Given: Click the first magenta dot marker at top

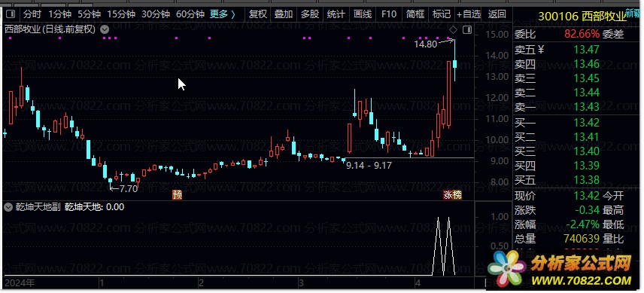Looking at the screenshot, I should click(x=11, y=38).
